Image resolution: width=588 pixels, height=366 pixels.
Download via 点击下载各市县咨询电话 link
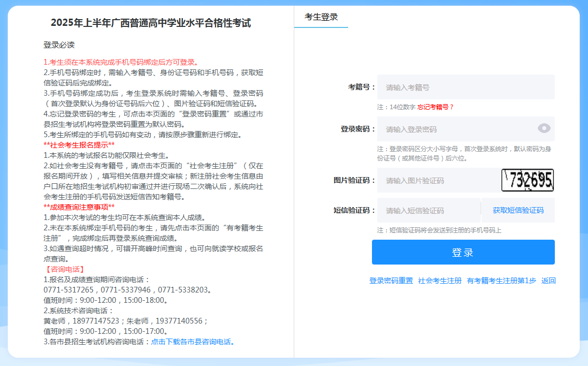click(191, 342)
